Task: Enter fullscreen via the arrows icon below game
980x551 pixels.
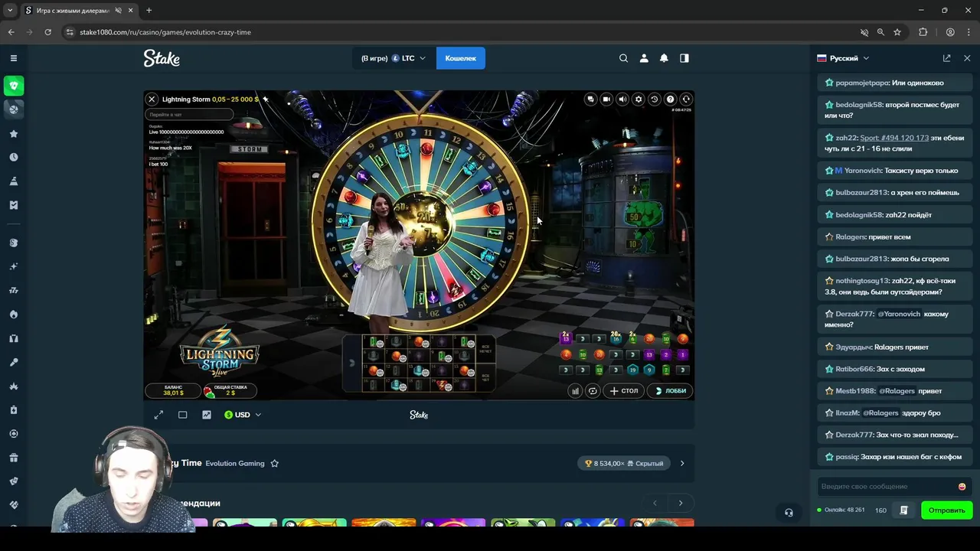Action: point(158,415)
